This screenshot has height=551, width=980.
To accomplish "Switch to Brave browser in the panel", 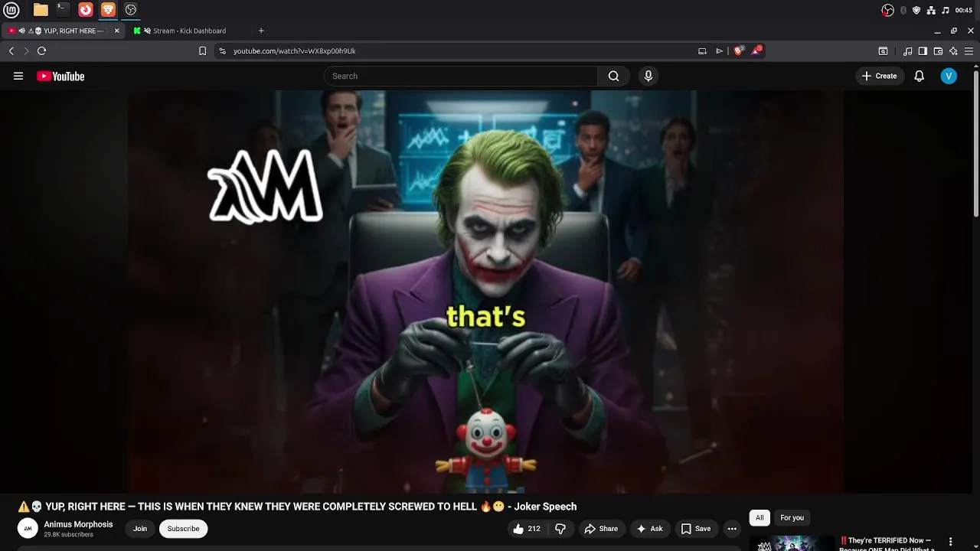I will pyautogui.click(x=108, y=10).
